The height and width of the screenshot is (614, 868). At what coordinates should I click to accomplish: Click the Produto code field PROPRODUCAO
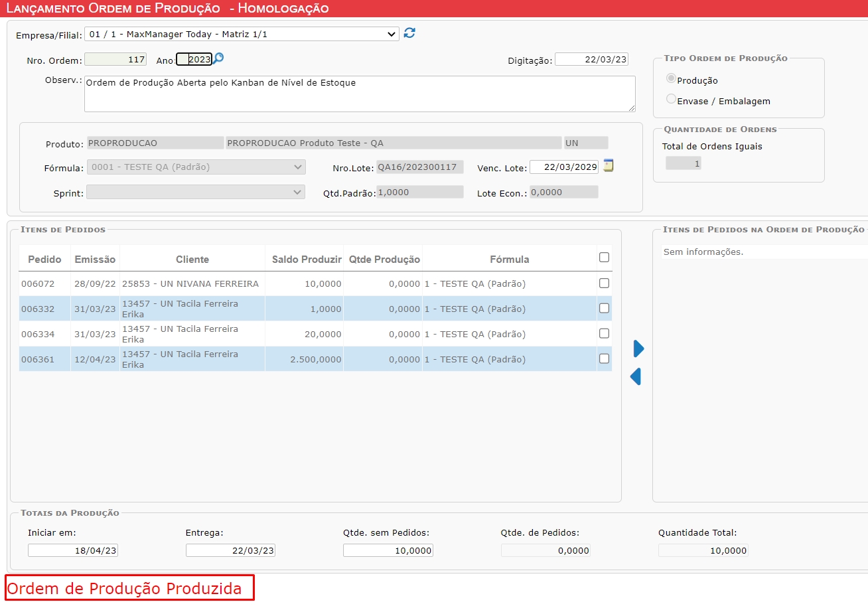tap(155, 143)
